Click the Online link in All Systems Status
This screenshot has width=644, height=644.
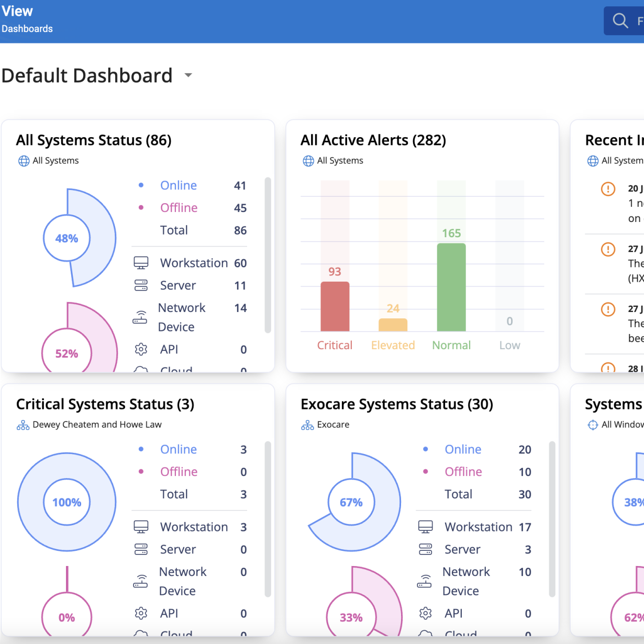179,185
